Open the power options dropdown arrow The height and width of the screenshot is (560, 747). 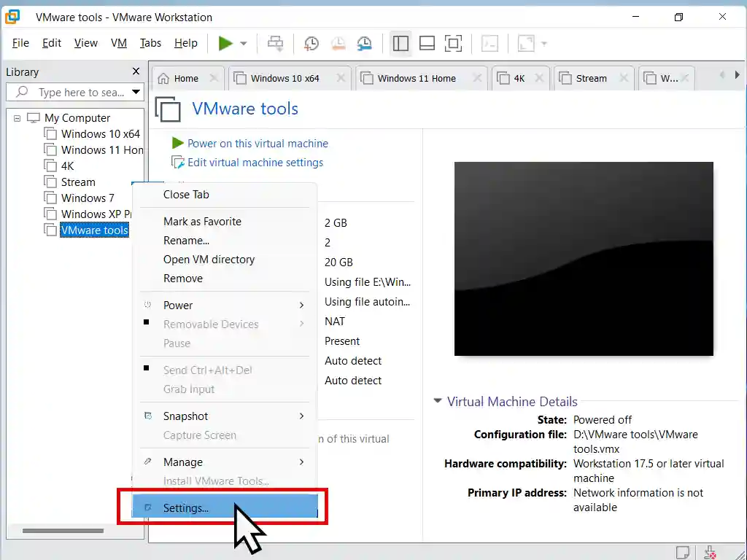tap(244, 43)
